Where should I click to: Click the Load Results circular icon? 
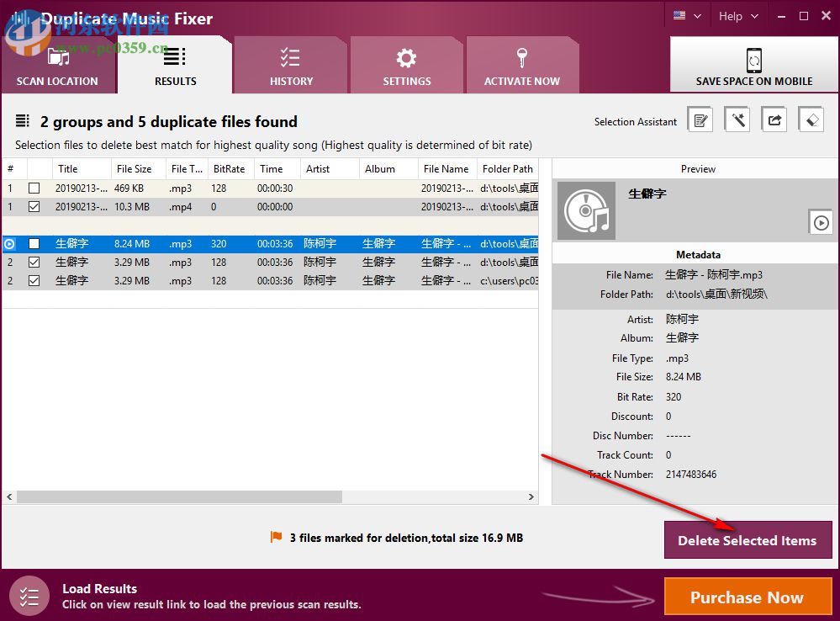[29, 596]
